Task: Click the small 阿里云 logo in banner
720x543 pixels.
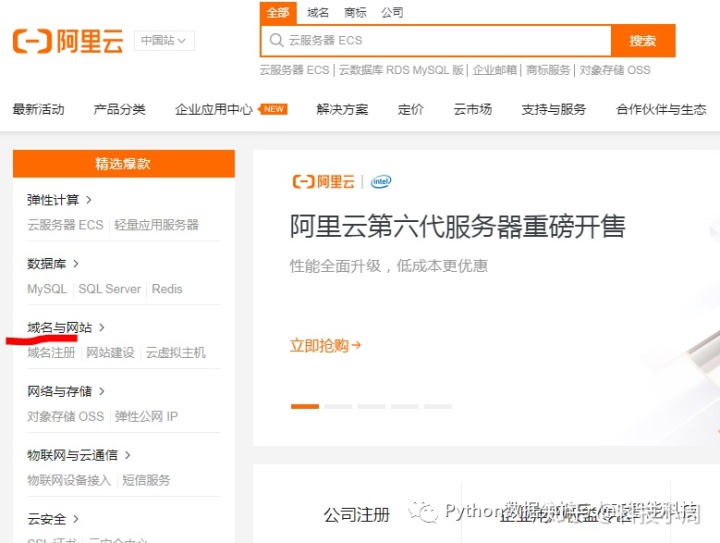Action: coord(324,182)
